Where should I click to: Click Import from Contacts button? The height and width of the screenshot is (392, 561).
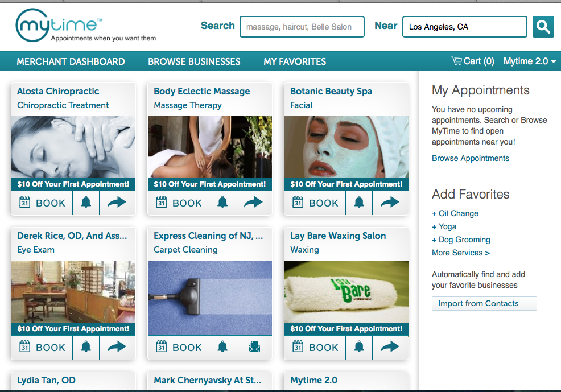(484, 303)
